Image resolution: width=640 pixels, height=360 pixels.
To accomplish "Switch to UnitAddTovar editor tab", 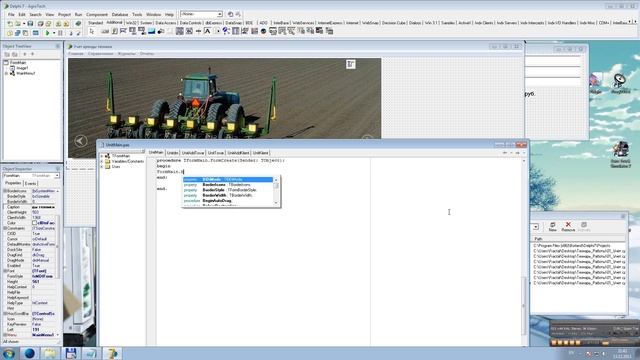I will tap(193, 153).
